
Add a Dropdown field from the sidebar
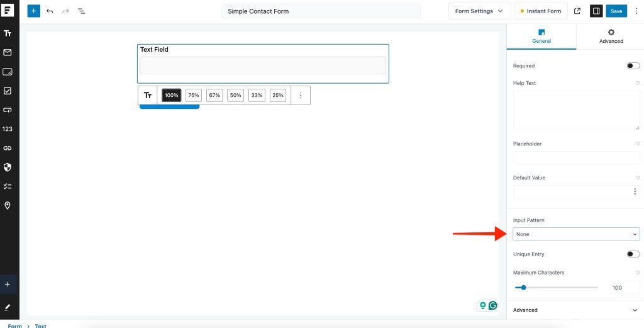click(8, 110)
